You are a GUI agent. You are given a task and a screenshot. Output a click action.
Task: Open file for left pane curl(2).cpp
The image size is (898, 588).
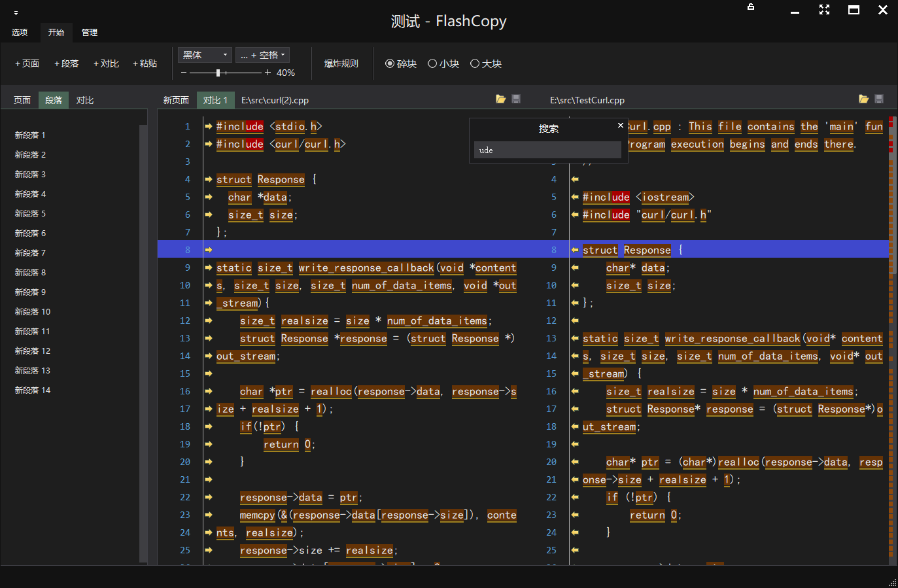pyautogui.click(x=500, y=99)
